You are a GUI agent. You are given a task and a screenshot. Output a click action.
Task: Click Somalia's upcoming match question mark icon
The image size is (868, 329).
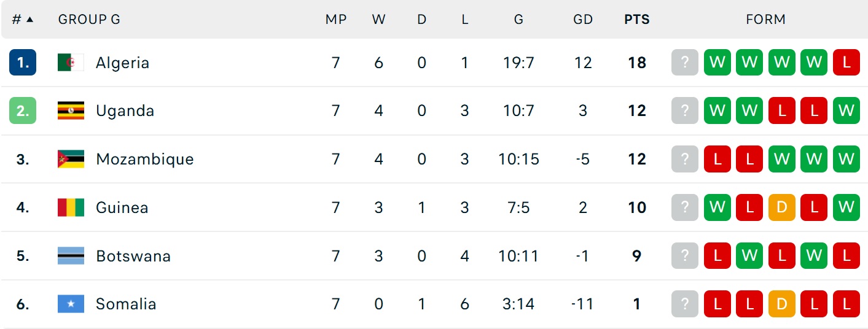point(685,304)
